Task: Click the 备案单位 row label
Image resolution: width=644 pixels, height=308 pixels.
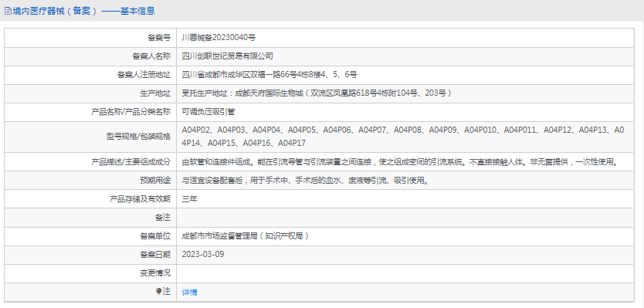Action: (155, 235)
